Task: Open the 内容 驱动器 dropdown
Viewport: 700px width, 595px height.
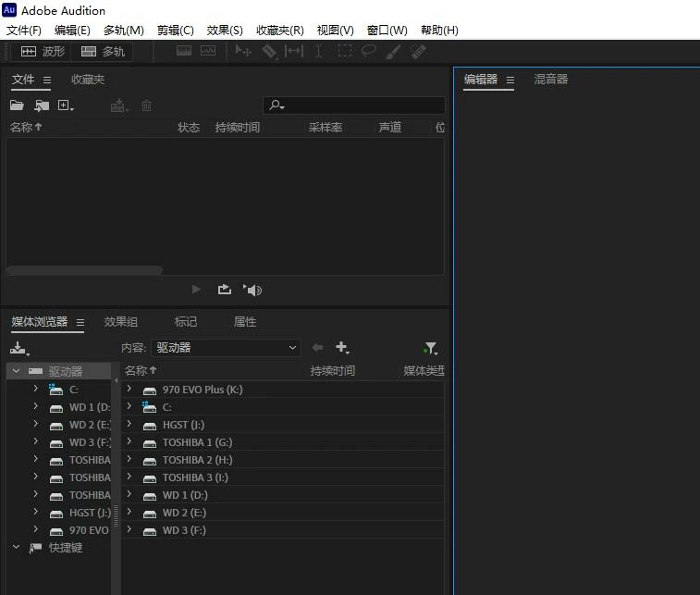Action: click(226, 348)
